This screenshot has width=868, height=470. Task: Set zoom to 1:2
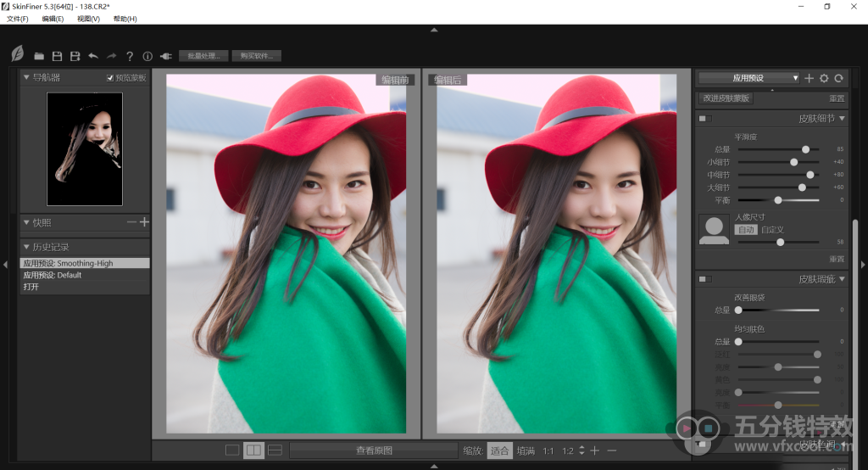click(x=568, y=450)
